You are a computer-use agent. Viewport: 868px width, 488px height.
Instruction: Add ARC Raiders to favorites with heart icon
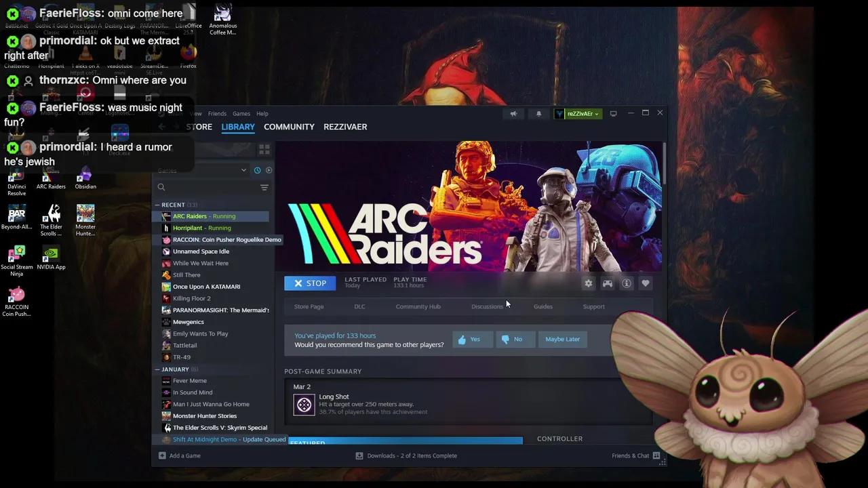tap(646, 283)
